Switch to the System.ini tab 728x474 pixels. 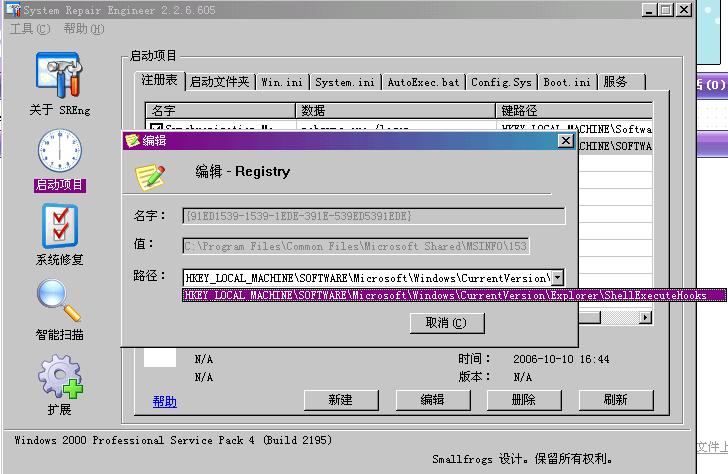[x=345, y=82]
